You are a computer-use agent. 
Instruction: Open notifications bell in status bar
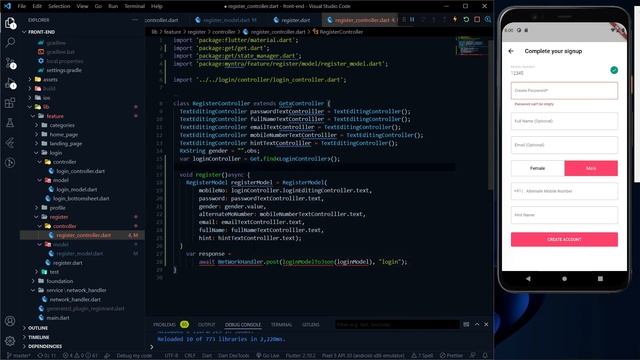pyautogui.click(x=485, y=356)
